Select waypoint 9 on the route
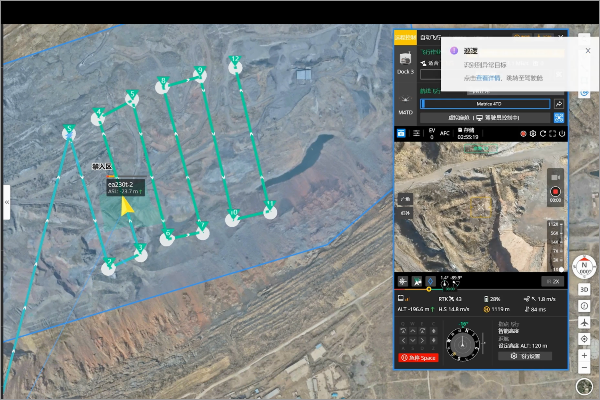This screenshot has width=600, height=400. tap(200, 75)
